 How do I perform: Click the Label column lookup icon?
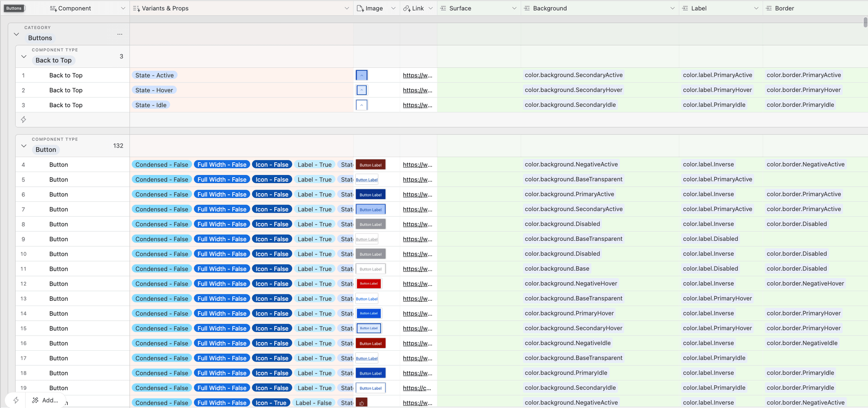pyautogui.click(x=685, y=8)
